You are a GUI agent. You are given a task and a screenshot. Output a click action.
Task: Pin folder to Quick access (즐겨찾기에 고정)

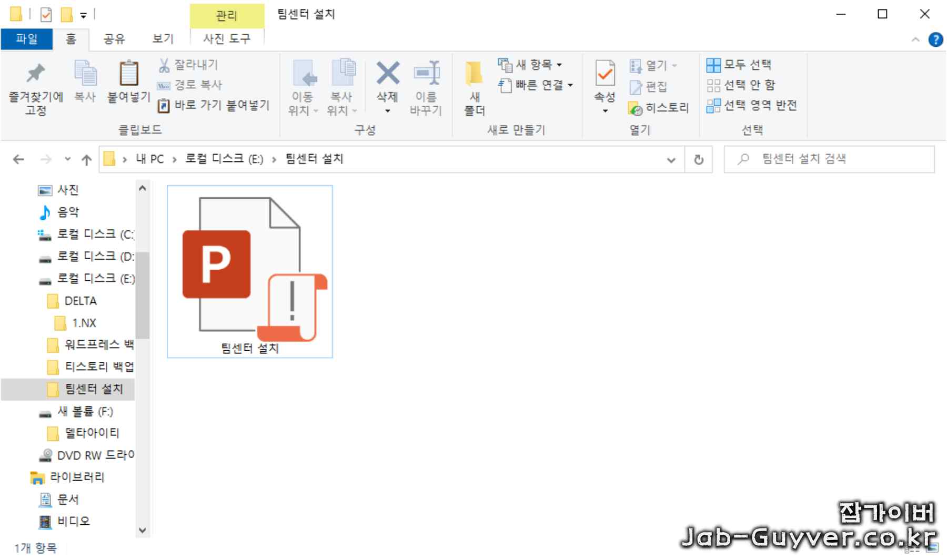tap(36, 88)
